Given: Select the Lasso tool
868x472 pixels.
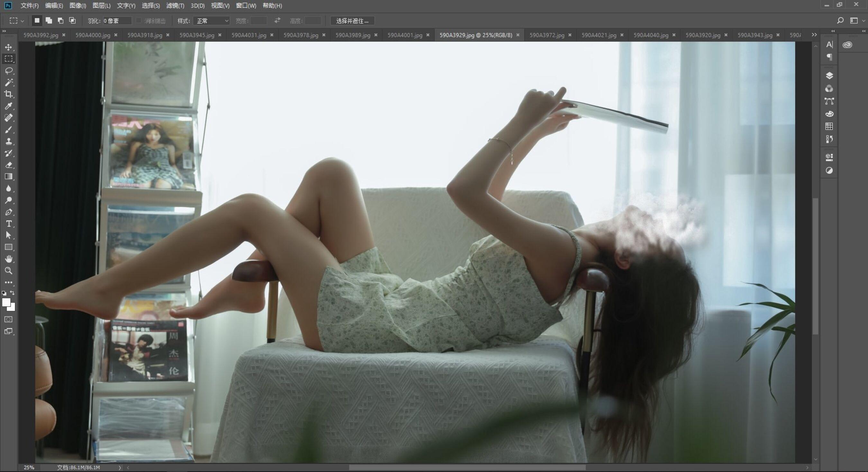Looking at the screenshot, I should click(9, 70).
